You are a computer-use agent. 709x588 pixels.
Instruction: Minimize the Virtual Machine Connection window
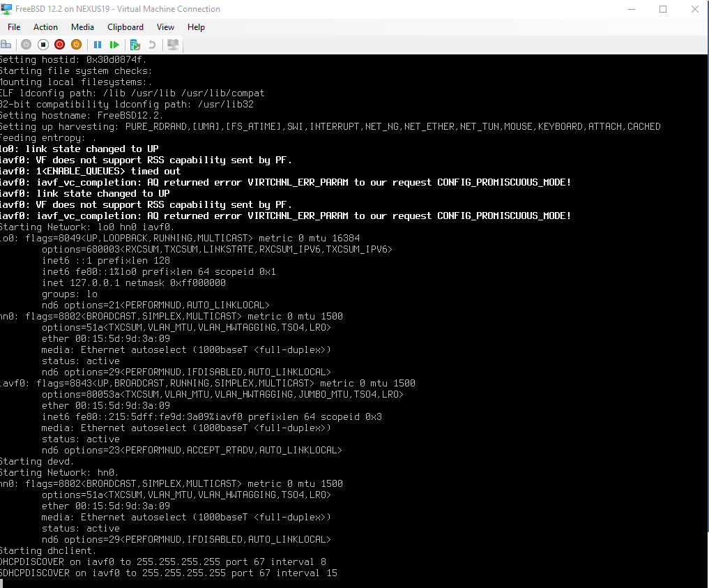(x=630, y=9)
